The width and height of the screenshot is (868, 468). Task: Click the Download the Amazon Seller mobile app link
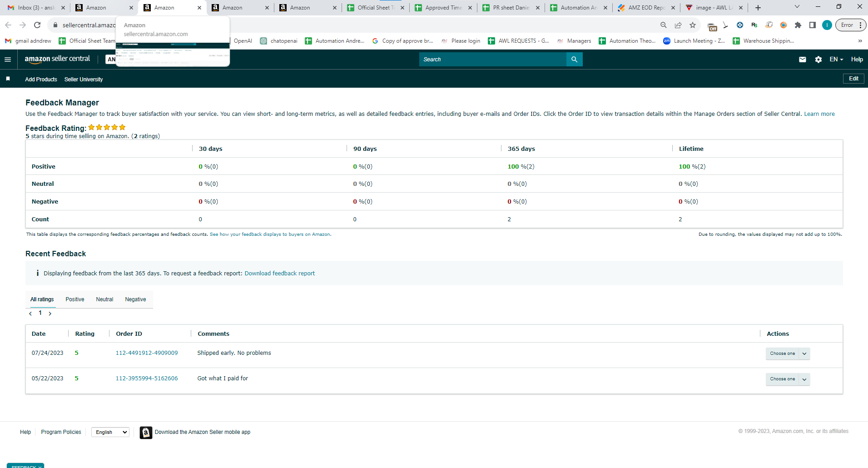tap(203, 432)
